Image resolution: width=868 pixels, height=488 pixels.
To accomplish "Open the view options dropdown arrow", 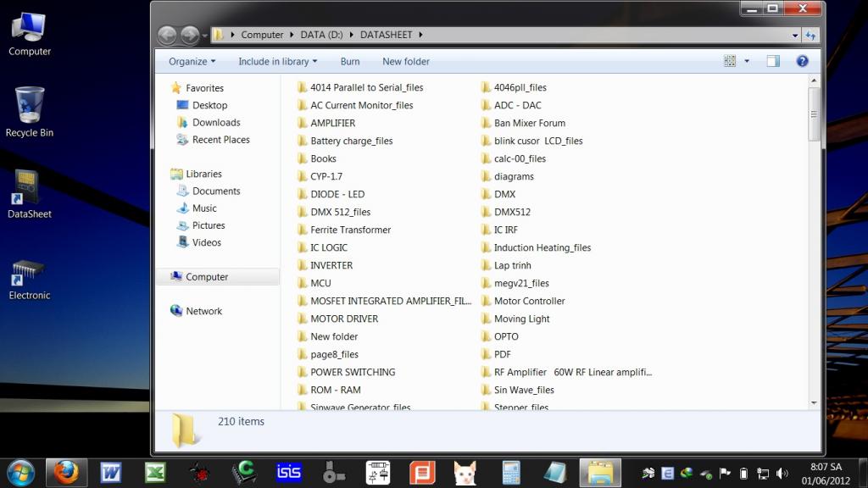I will [x=747, y=61].
